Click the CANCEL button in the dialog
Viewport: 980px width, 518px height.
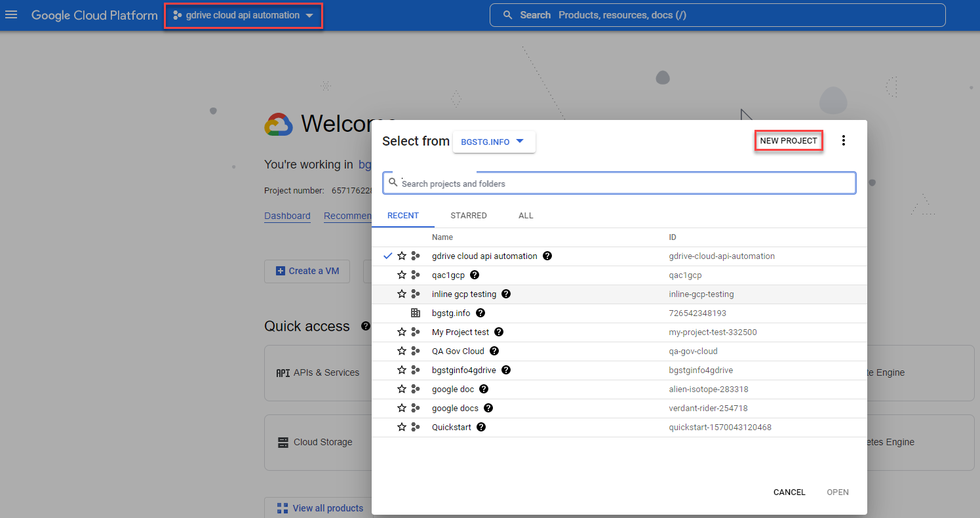point(789,492)
